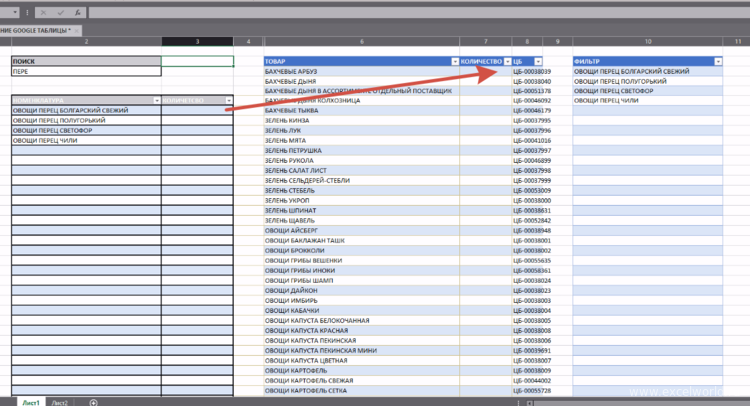Select the ОВОЩИ КАРТОФЕЛЬ СЕТКА cell

(x=362, y=391)
